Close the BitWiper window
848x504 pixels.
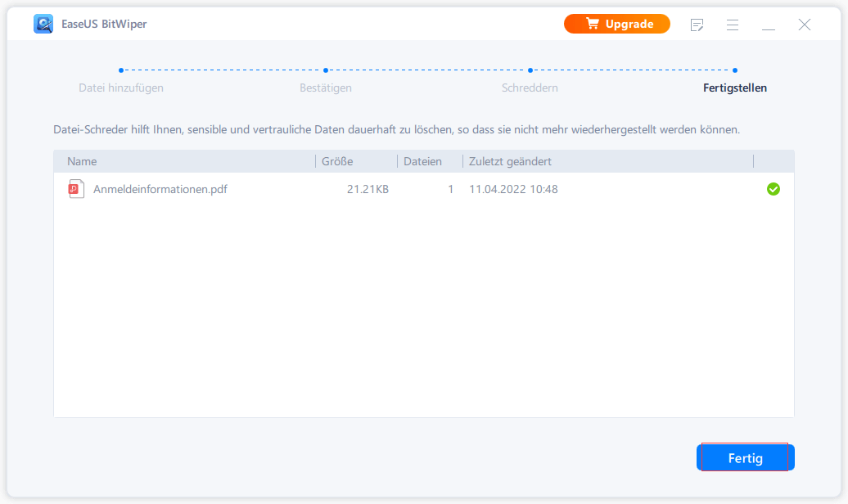(x=804, y=25)
